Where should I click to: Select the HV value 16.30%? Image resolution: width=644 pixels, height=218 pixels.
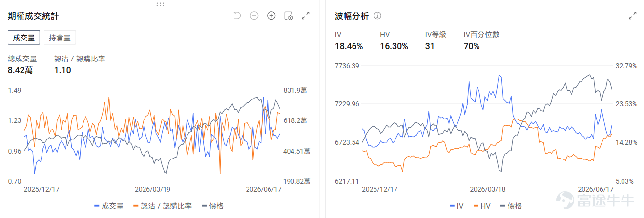tap(394, 47)
